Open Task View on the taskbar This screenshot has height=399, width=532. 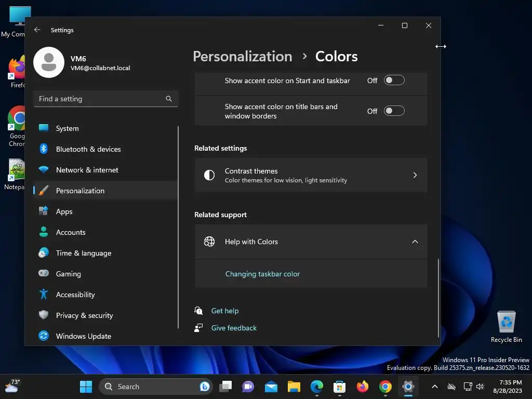pyautogui.click(x=225, y=387)
